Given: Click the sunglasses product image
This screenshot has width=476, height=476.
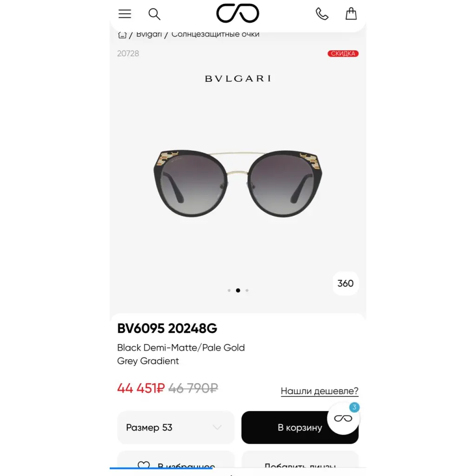Looking at the screenshot, I should click(238, 183).
